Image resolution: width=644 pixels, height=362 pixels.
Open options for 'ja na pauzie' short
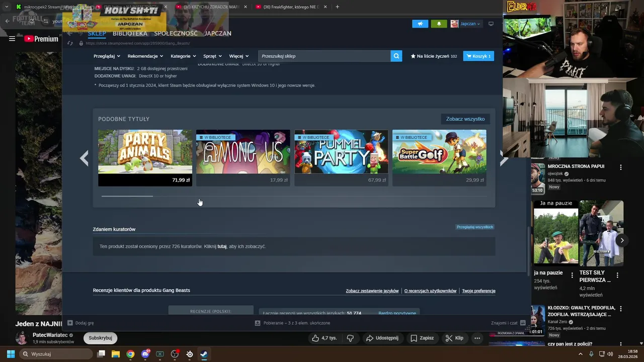(572, 275)
